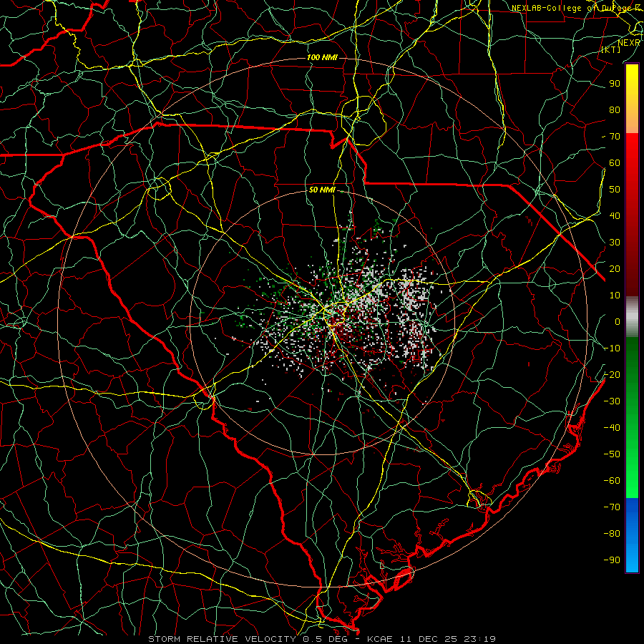Click the -30 scale value
The image size is (644, 644).
coord(612,401)
